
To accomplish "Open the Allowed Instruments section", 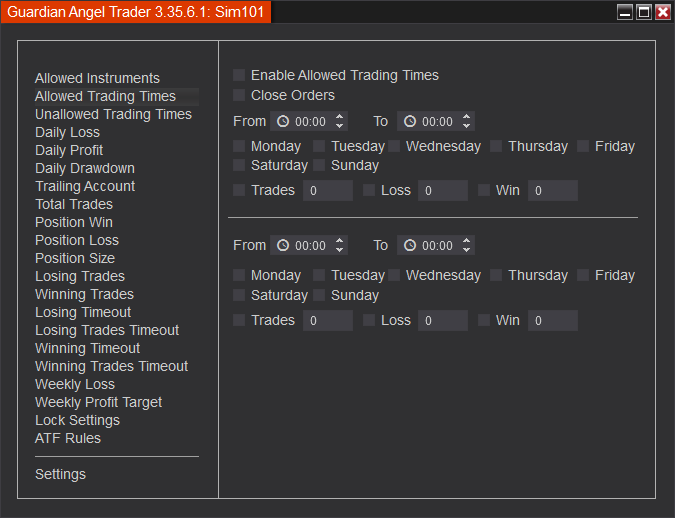I will click(97, 78).
